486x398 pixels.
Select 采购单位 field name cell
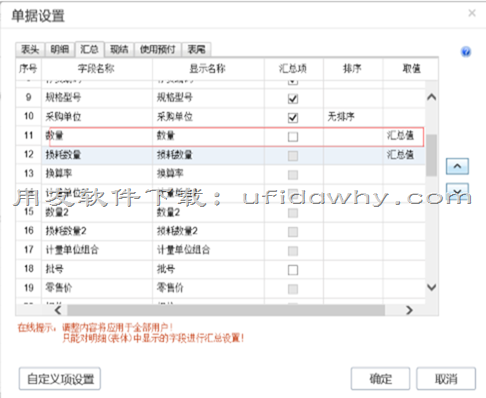coord(97,117)
